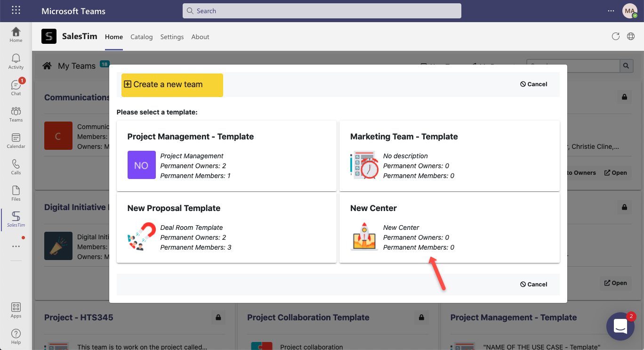
Task: Expand the more apps ellipsis in sidebar
Action: point(16,246)
